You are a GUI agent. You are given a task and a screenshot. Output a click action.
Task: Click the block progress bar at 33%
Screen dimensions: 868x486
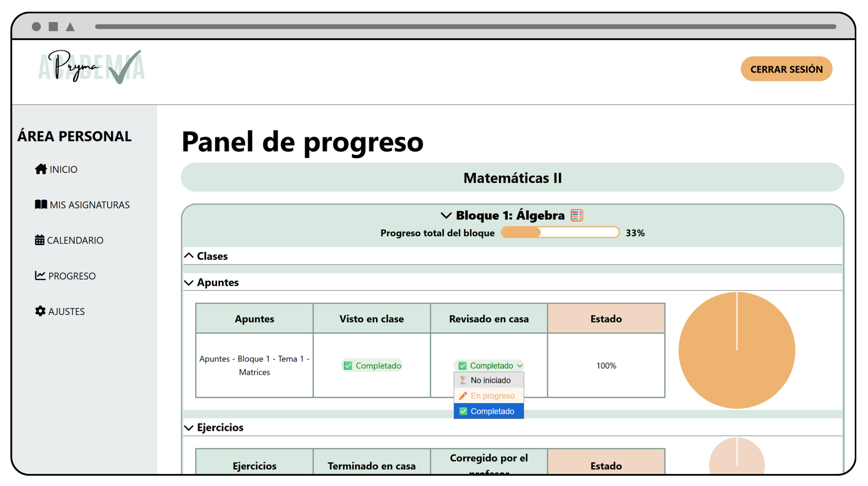click(x=560, y=232)
